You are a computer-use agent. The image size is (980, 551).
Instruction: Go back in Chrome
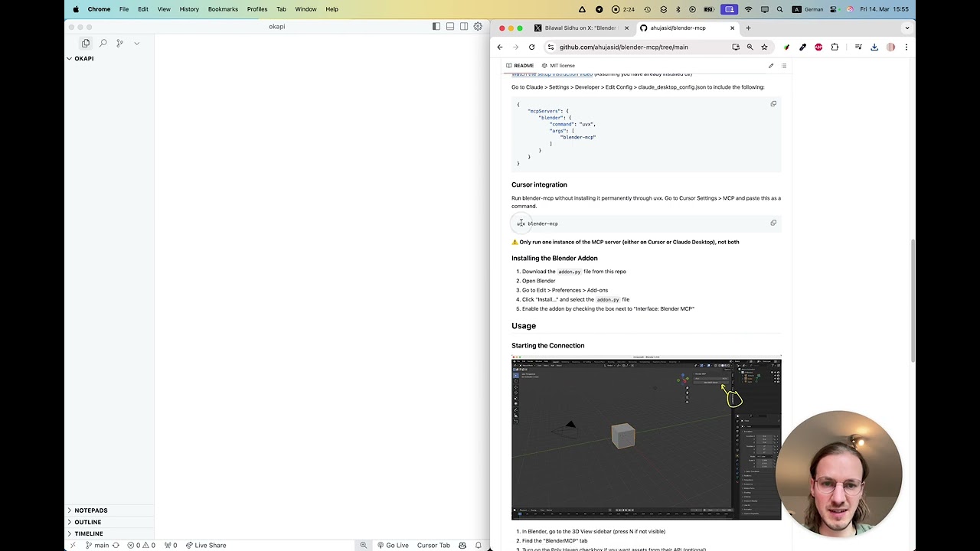coord(500,47)
